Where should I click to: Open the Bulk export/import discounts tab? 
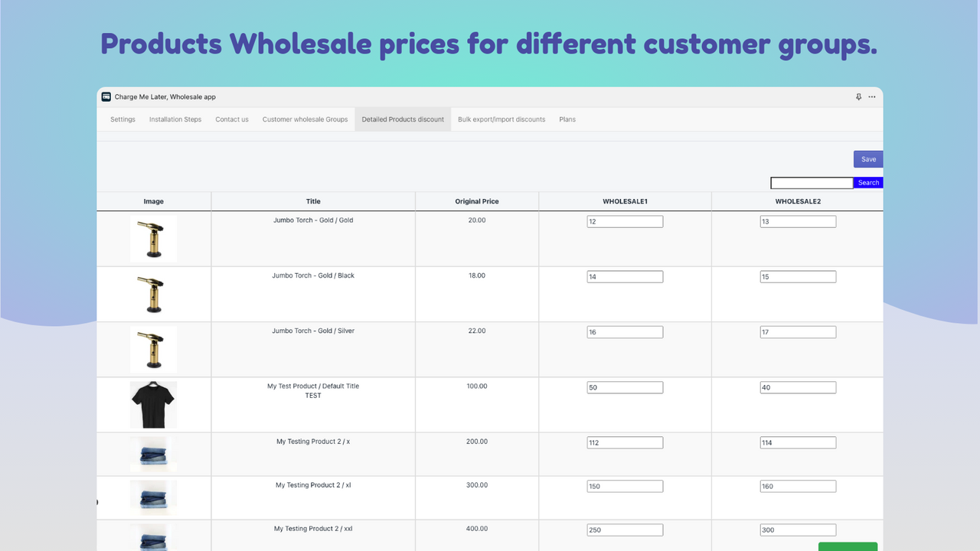point(501,119)
